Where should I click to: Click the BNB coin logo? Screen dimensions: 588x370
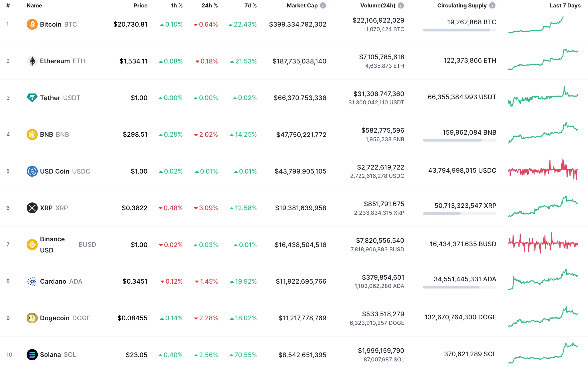tap(32, 134)
